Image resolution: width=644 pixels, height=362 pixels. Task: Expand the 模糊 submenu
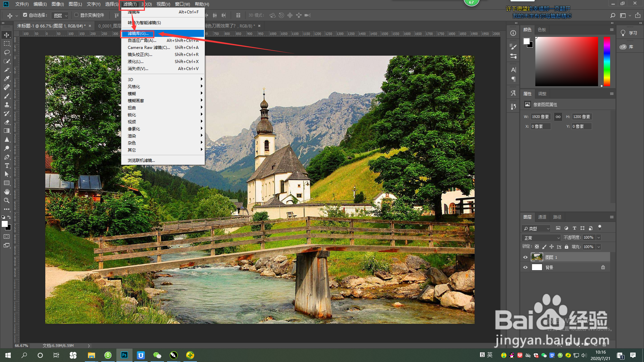pyautogui.click(x=163, y=94)
